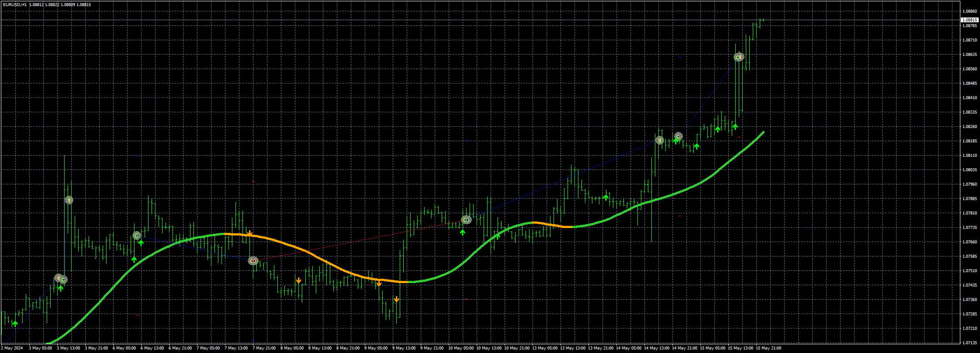This screenshot has height=353, width=980.
Task: Select the 3 May 13:00 time label
Action: [x=68, y=348]
